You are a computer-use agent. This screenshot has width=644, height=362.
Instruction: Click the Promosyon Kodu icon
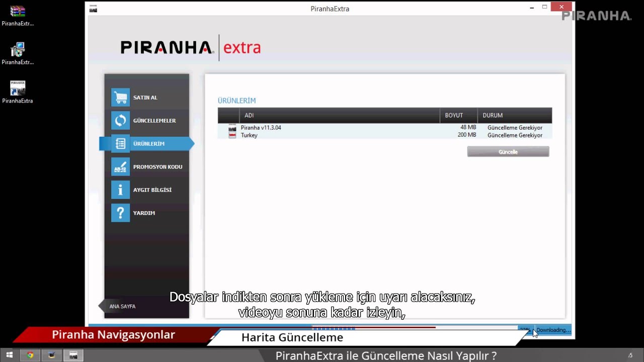[x=120, y=166]
